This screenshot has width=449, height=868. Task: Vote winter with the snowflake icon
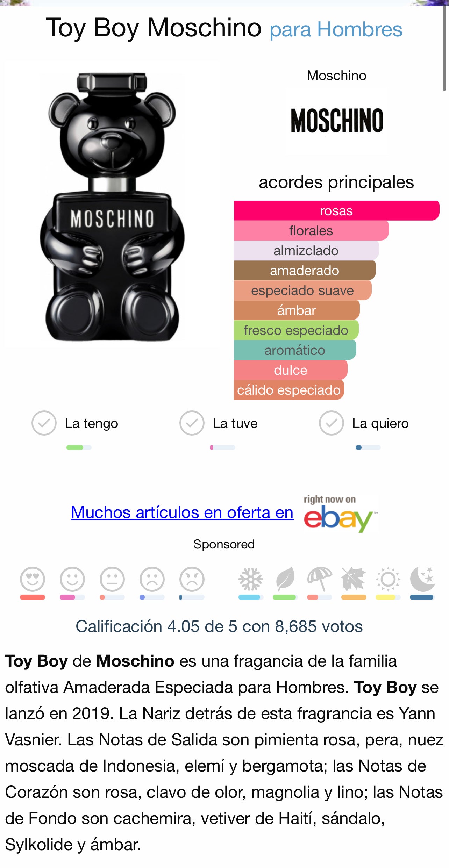pos(251,579)
